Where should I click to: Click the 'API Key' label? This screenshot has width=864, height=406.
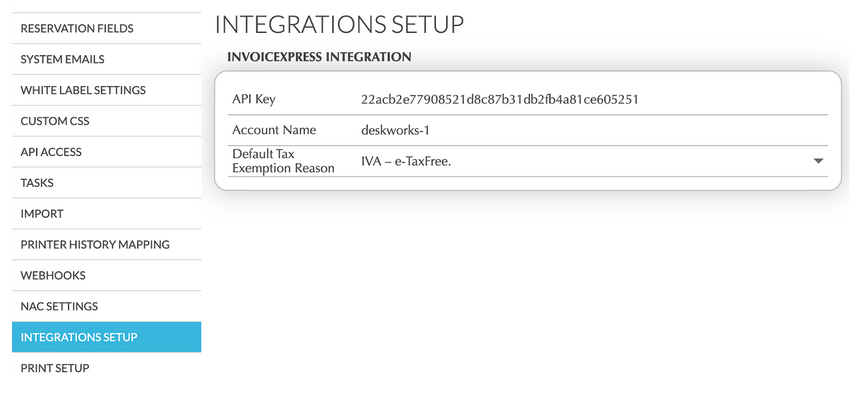[x=254, y=100]
